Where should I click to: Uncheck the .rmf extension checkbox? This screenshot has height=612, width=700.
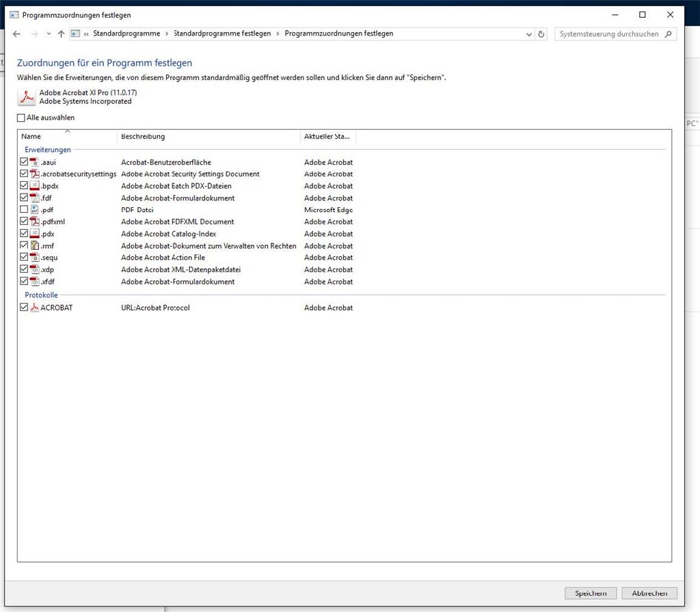point(24,245)
